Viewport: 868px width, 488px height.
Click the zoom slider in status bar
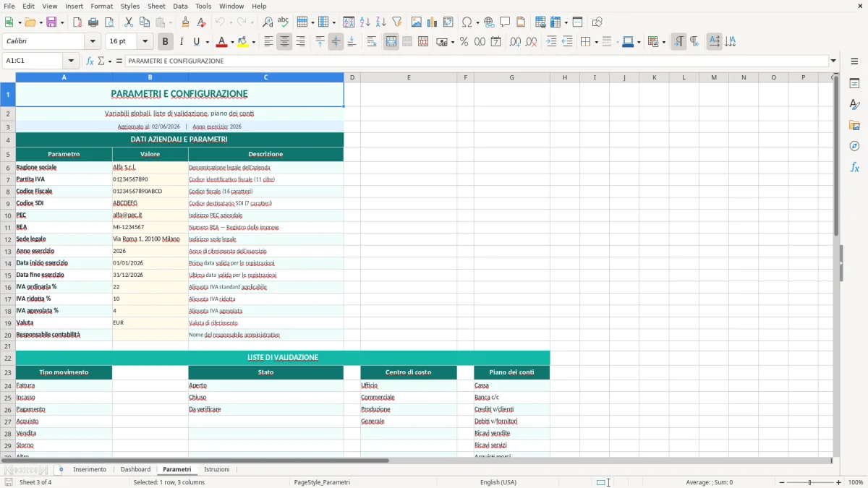coord(809,482)
